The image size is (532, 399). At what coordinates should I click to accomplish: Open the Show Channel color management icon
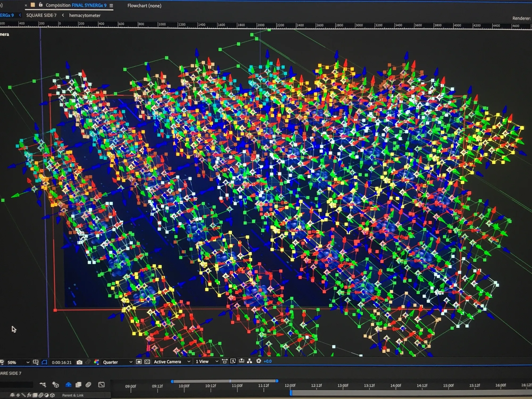[96, 362]
